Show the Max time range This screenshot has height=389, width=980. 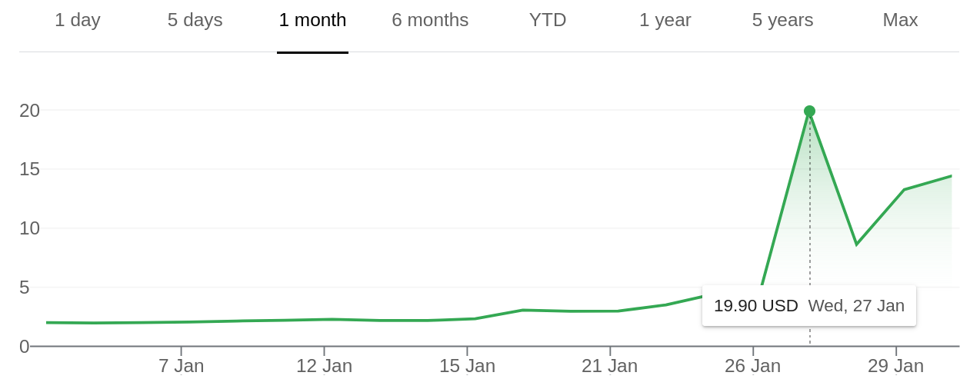click(900, 20)
